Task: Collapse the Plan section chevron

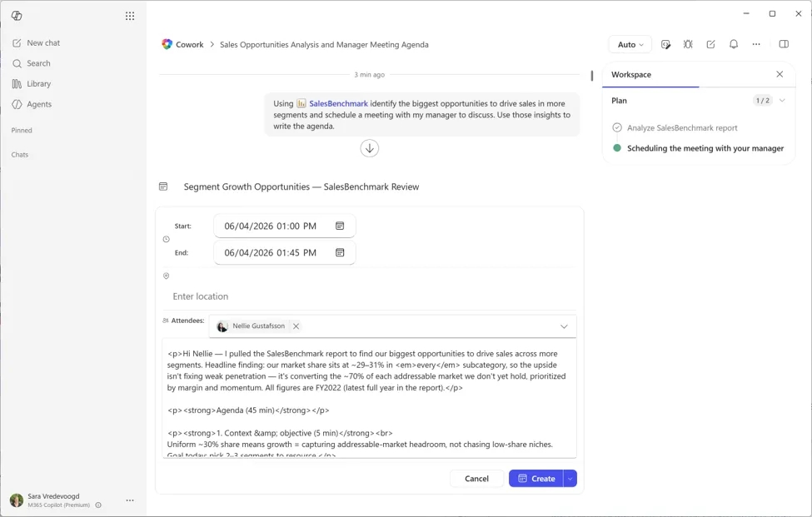Action: click(x=783, y=101)
